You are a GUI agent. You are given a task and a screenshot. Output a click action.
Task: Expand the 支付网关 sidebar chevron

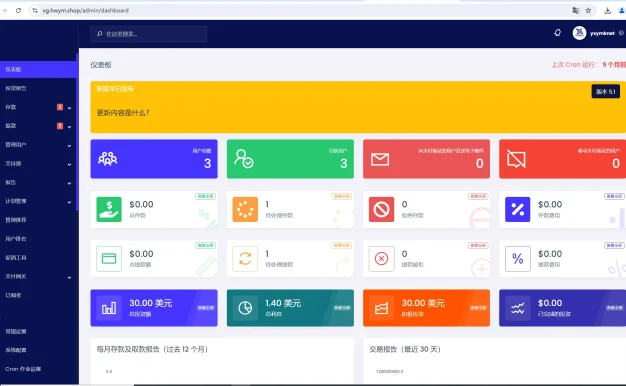(69, 277)
